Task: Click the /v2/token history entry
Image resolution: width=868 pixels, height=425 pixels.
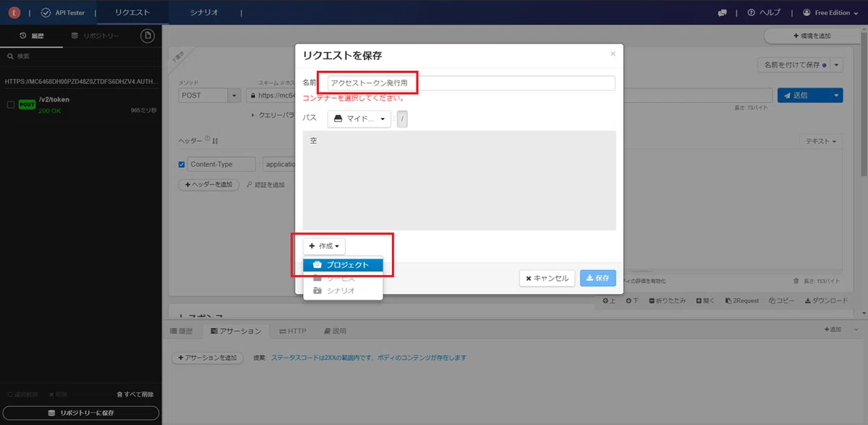Action: coord(81,105)
